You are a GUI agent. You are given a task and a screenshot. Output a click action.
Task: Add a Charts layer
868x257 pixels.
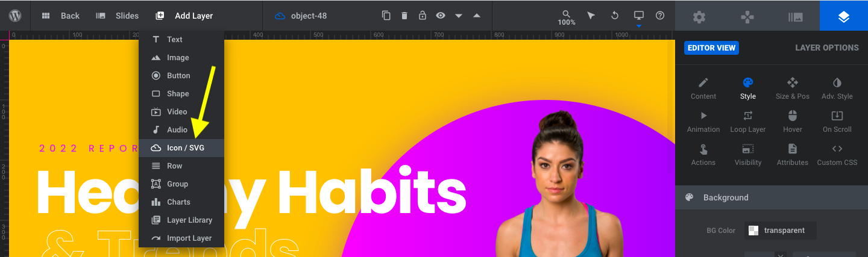tap(181, 202)
